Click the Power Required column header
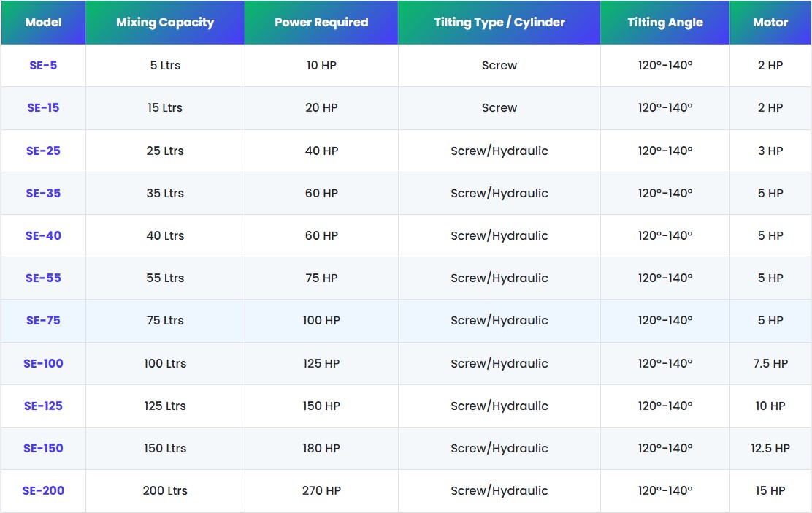Screen dimensions: 812x513 321,22
